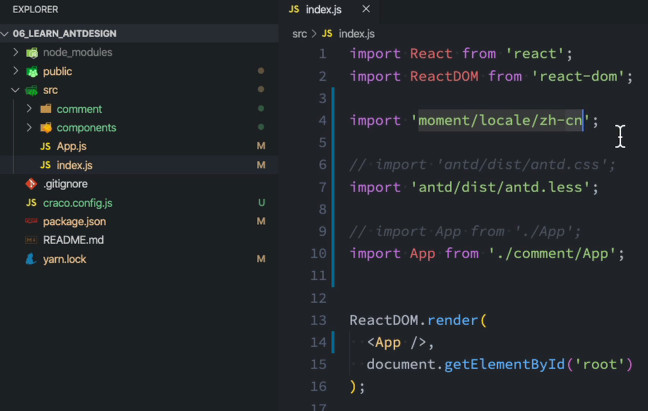Click the JS icon beside craco.config.js
The width and height of the screenshot is (648, 411).
(31, 202)
